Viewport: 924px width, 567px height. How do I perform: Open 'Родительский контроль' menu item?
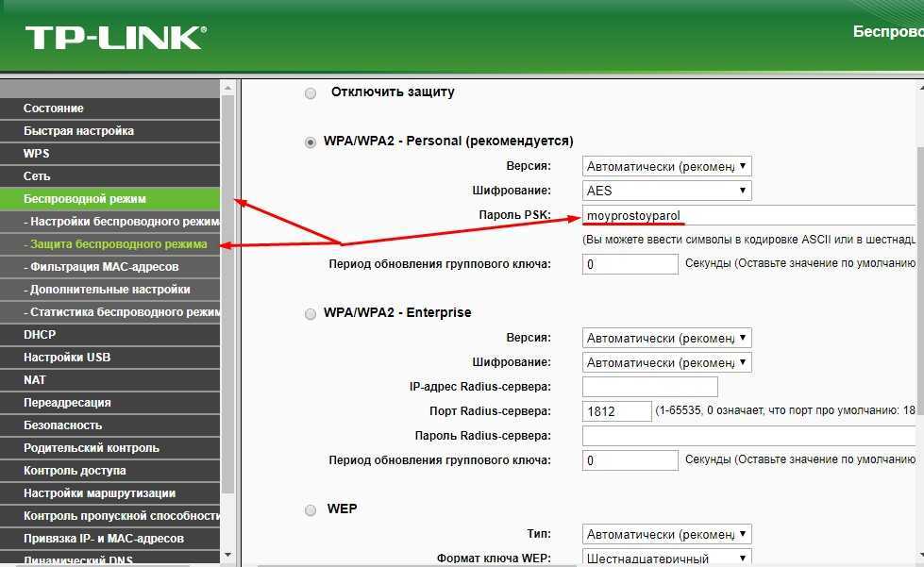tap(92, 448)
